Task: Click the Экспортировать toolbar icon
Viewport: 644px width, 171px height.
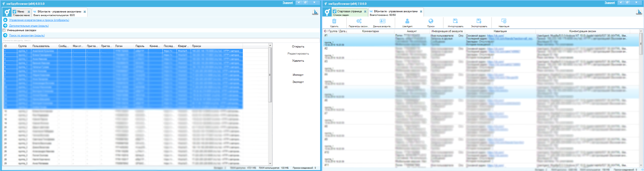Action: (479, 21)
